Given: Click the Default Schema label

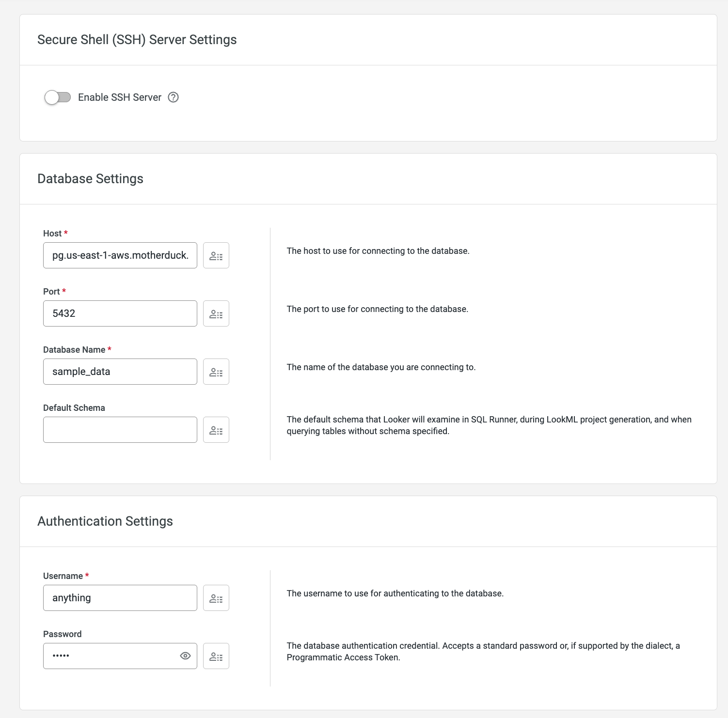Looking at the screenshot, I should [74, 408].
